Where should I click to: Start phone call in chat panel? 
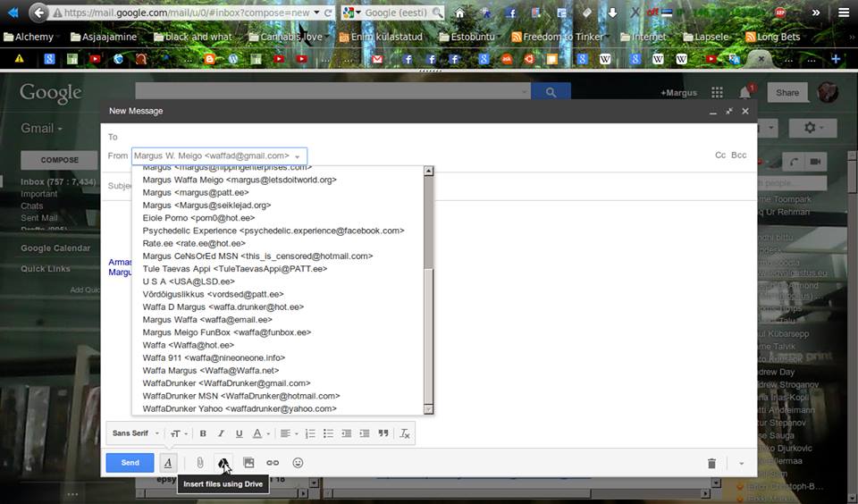tap(794, 162)
